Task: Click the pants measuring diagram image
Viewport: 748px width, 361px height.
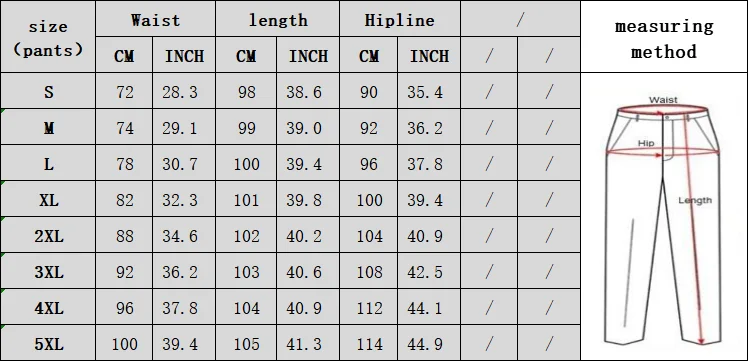Action: pyautogui.click(x=664, y=221)
